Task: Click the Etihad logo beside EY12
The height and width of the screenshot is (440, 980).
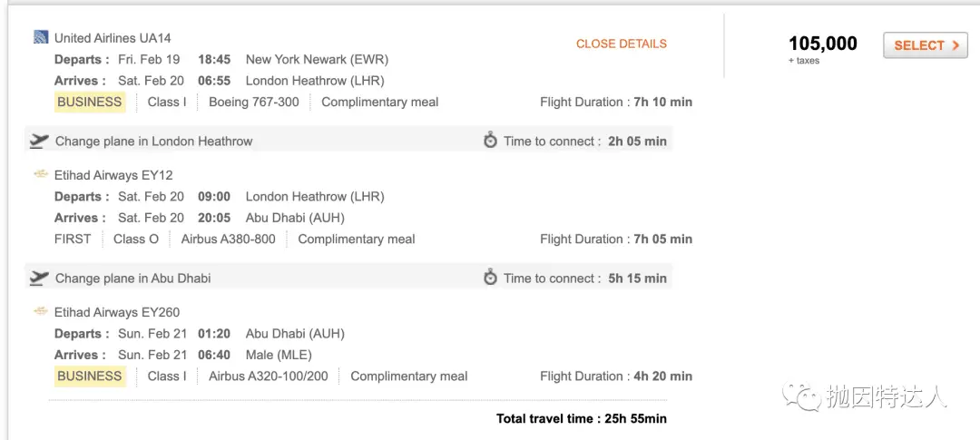Action: coord(41,174)
